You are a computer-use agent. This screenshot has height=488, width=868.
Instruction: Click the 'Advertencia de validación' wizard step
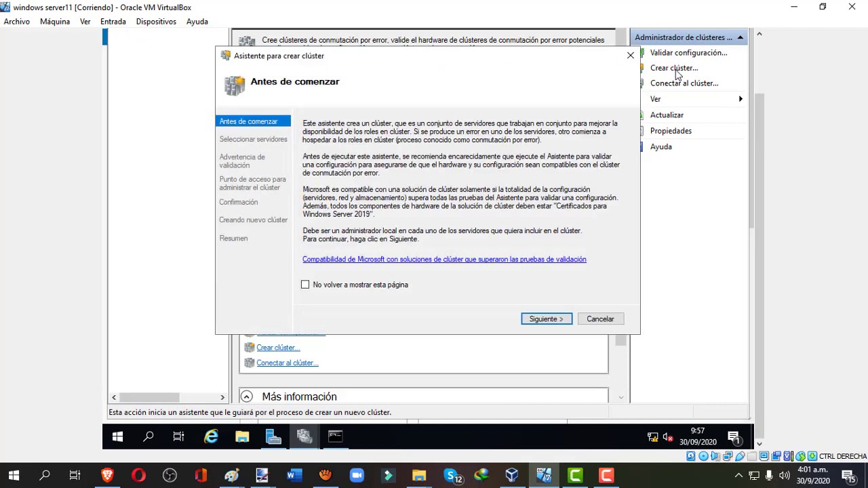point(242,161)
